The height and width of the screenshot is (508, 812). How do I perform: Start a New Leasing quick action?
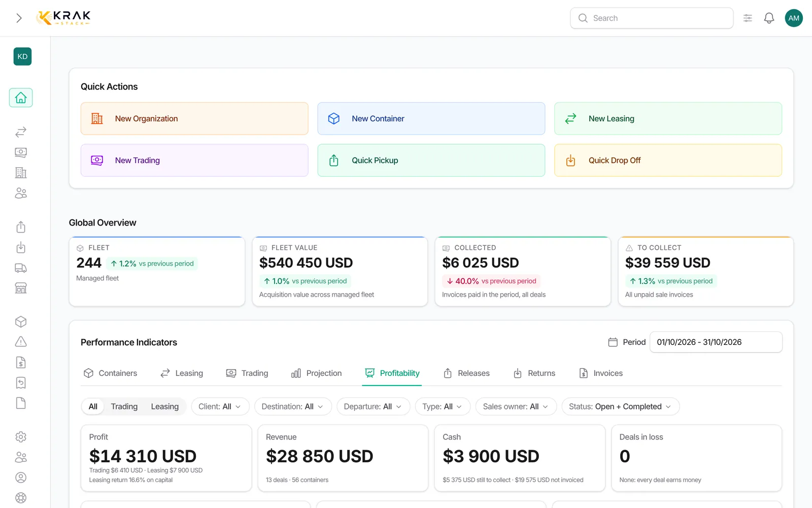click(x=668, y=118)
